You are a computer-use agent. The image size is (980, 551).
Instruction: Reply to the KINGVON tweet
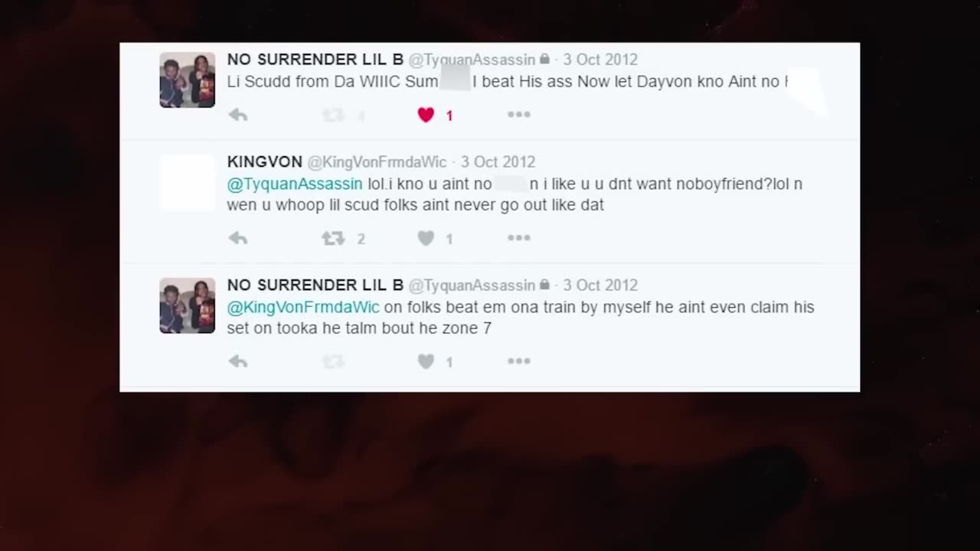pos(238,238)
